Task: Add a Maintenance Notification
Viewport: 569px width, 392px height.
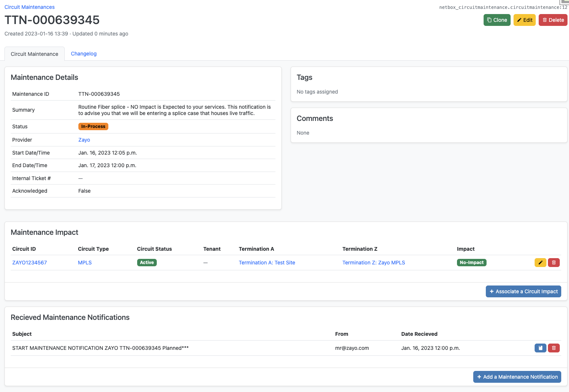Action: coord(517,377)
